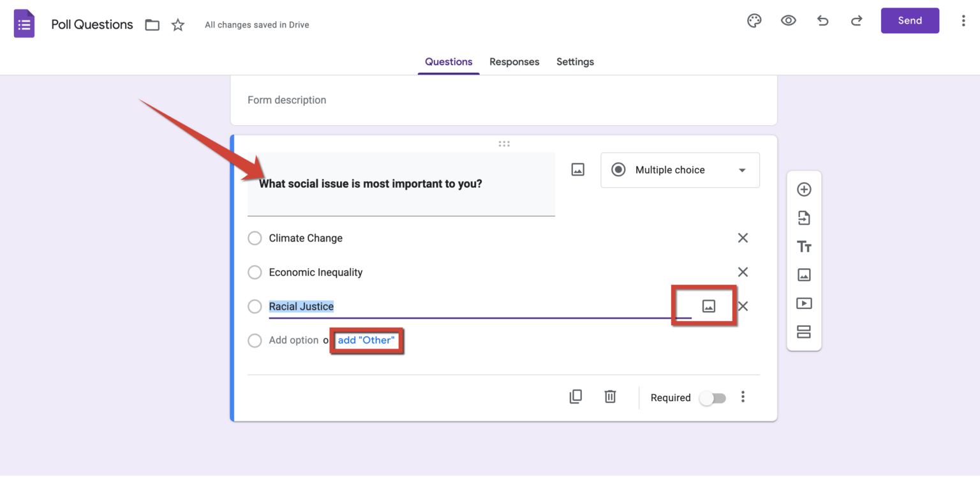
Task: Insert a video into the form
Action: click(804, 303)
